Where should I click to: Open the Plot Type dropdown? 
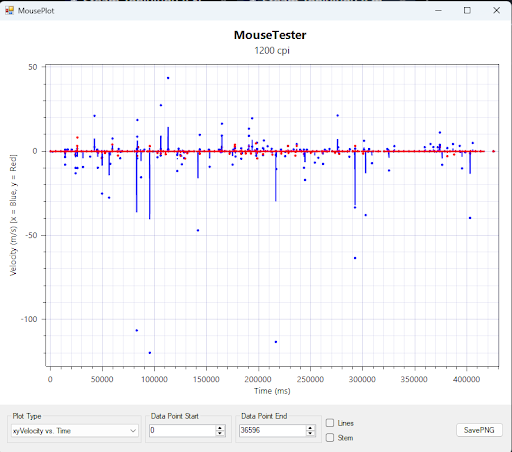(x=75, y=431)
